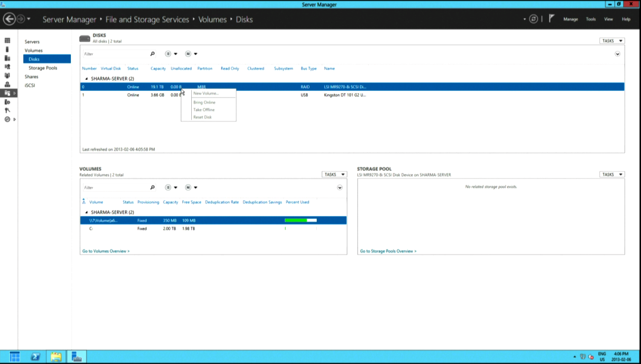Open the Manage menu
Screen dimensions: 641x364
coord(570,19)
